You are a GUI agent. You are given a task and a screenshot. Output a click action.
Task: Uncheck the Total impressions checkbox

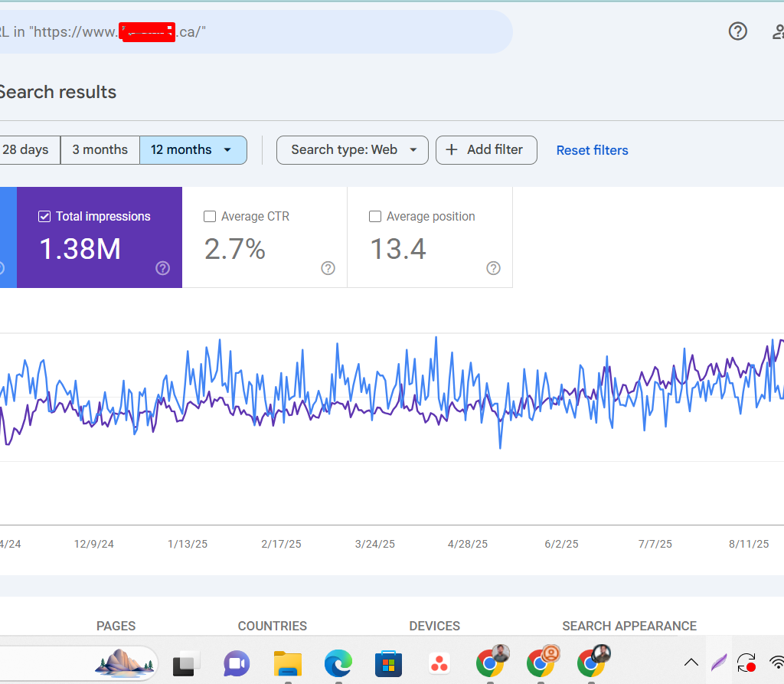click(44, 217)
